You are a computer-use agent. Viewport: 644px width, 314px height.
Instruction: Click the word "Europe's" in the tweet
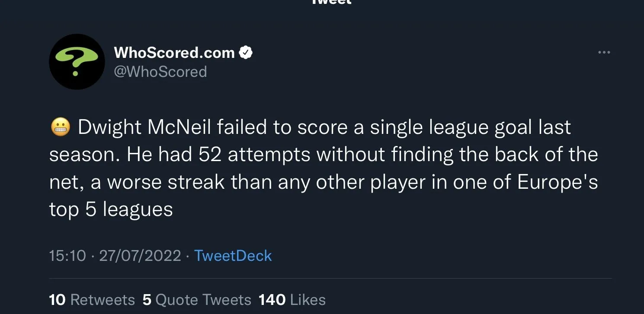557,183
